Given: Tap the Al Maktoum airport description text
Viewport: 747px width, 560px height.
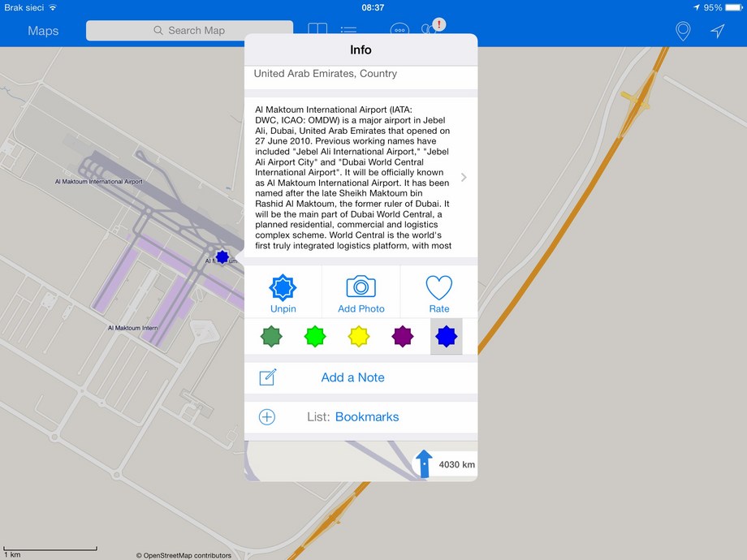Looking at the screenshot, I should click(353, 178).
